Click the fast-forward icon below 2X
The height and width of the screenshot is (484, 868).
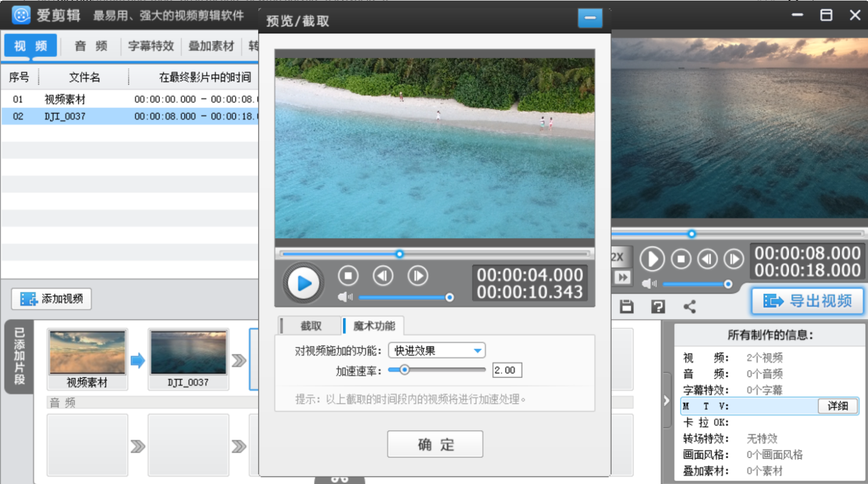(x=622, y=277)
